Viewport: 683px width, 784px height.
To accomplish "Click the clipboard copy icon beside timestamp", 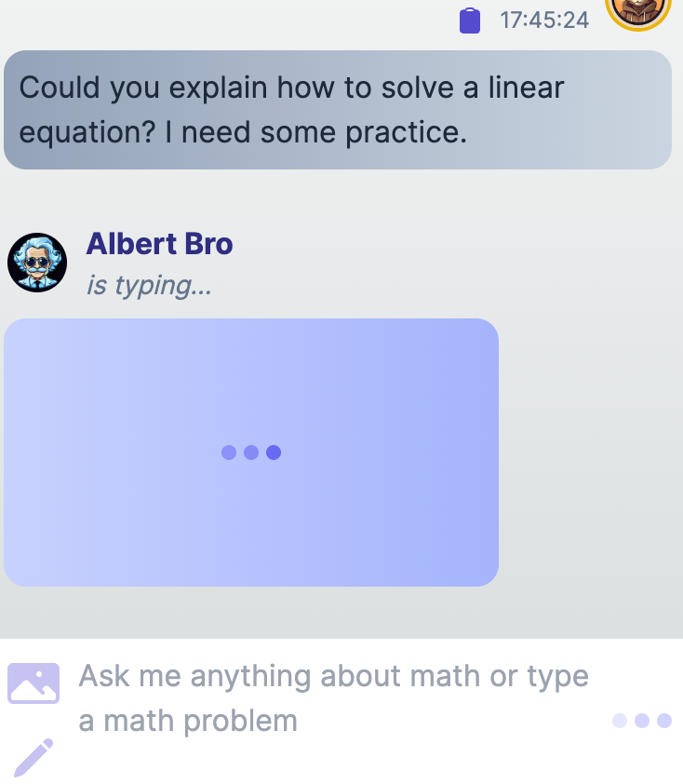I will click(470, 20).
